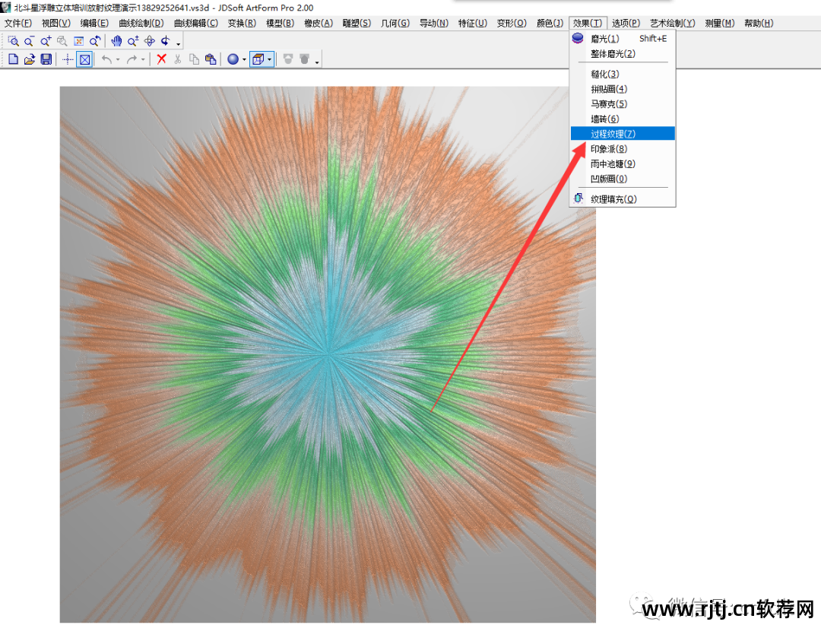Choose 糙化(3) from the effects menu

[x=623, y=75]
